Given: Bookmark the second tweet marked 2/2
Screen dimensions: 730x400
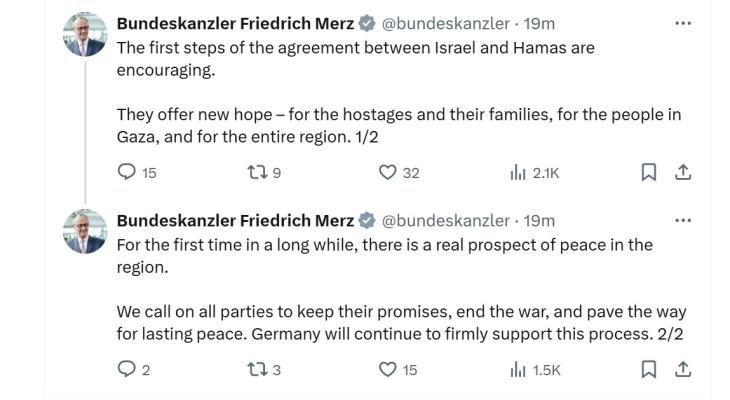Looking at the screenshot, I should coord(648,370).
